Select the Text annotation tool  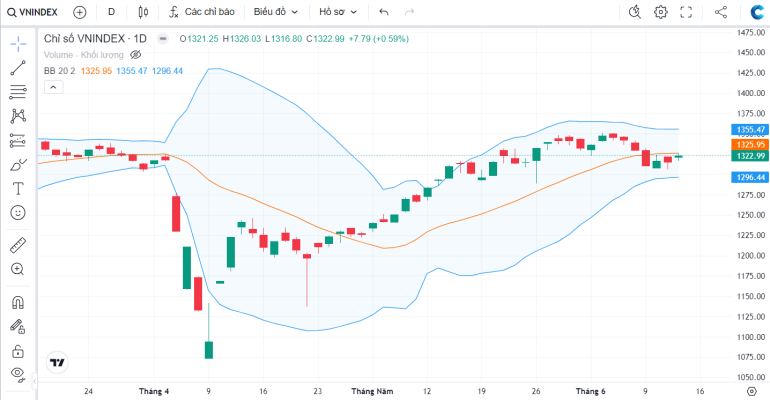[x=18, y=188]
